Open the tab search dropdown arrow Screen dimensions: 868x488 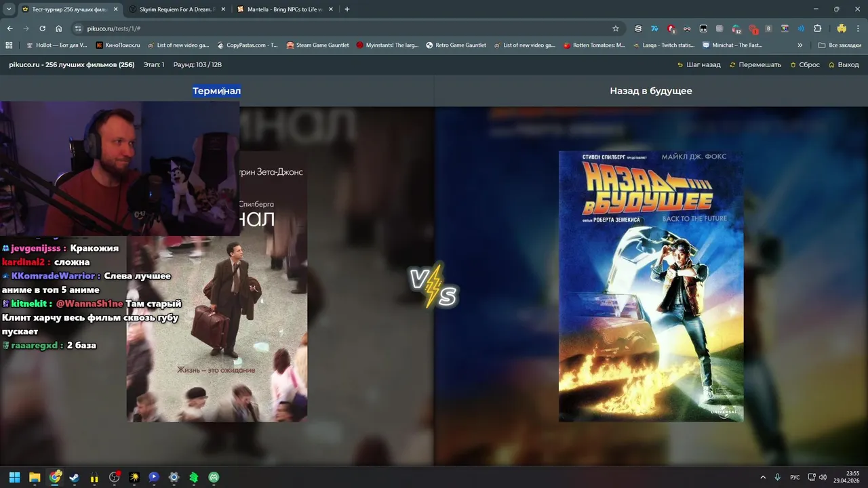tap(9, 9)
